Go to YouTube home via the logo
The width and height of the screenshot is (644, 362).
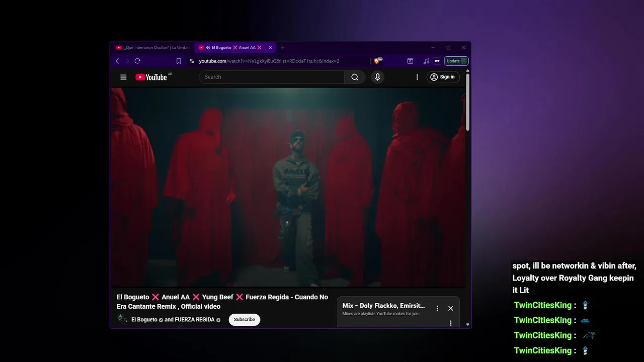tap(151, 77)
